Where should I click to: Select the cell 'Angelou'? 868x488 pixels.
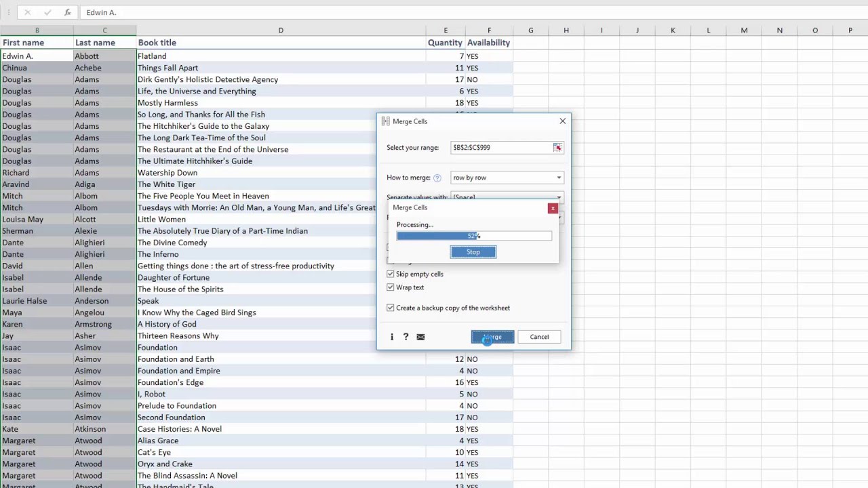[x=104, y=312]
